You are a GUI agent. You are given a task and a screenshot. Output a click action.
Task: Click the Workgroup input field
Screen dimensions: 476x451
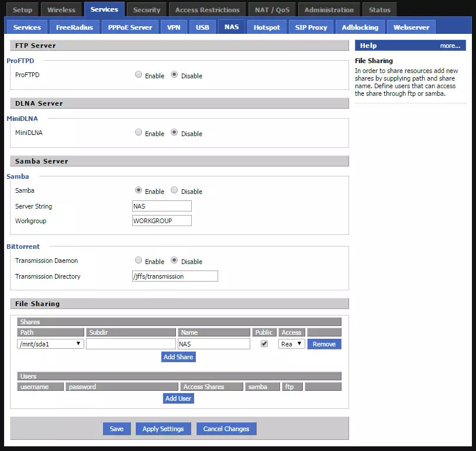click(x=161, y=220)
